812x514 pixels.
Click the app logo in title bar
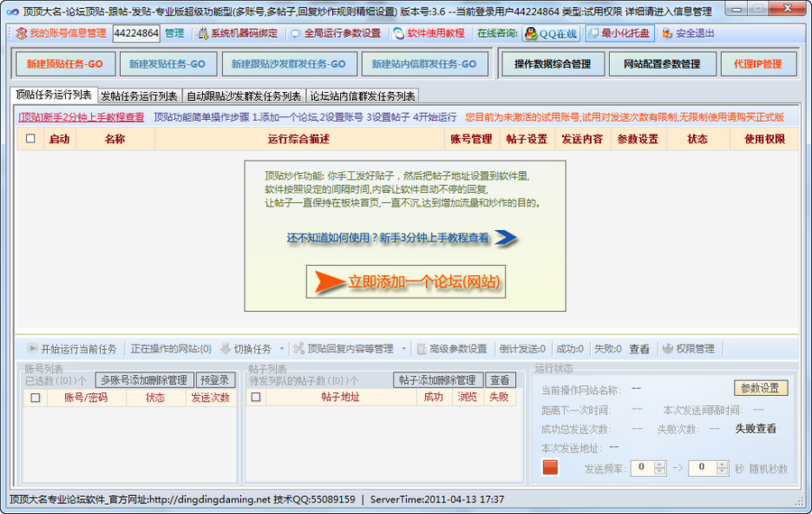point(13,11)
